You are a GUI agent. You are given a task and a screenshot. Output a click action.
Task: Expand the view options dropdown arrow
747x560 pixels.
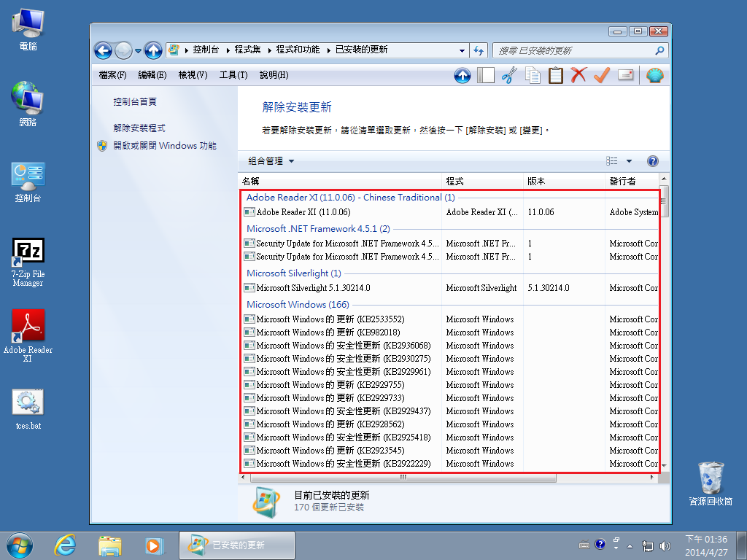point(629,161)
